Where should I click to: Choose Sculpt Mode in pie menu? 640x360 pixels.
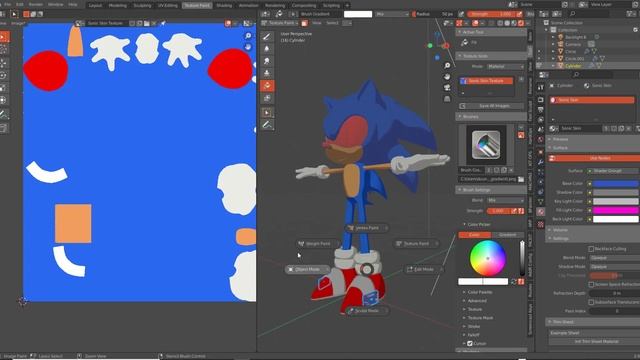[367, 311]
